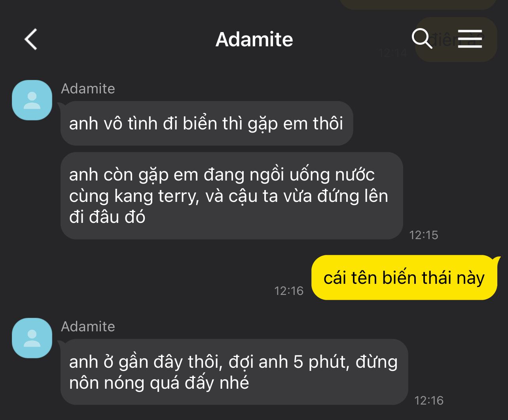The width and height of the screenshot is (508, 420).
Task: Go back using the header arrow
Action: coord(31,39)
